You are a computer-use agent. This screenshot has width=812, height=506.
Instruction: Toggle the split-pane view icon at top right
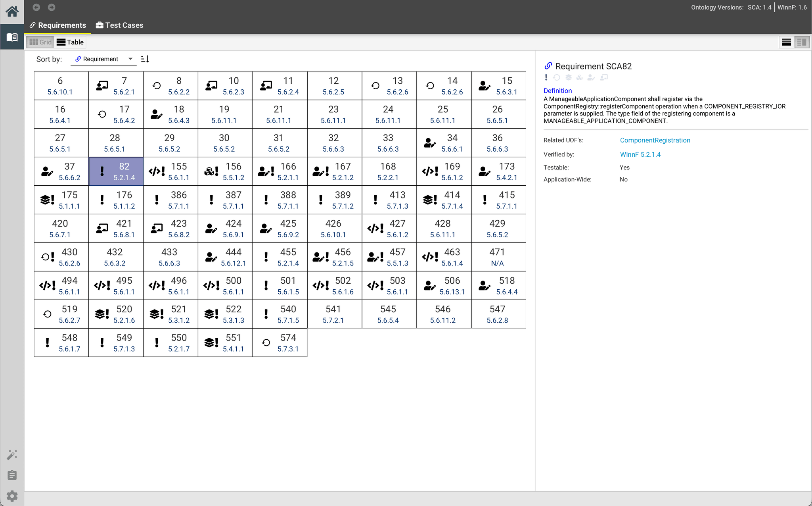click(801, 42)
